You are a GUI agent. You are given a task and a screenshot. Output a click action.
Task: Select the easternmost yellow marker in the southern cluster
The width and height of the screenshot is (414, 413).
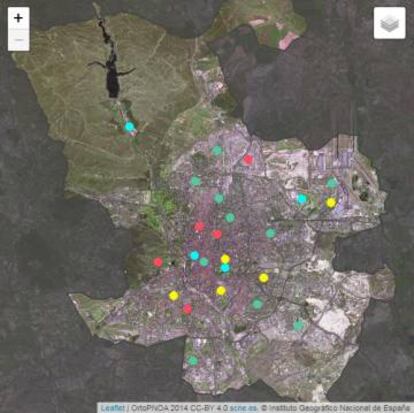pyautogui.click(x=263, y=278)
